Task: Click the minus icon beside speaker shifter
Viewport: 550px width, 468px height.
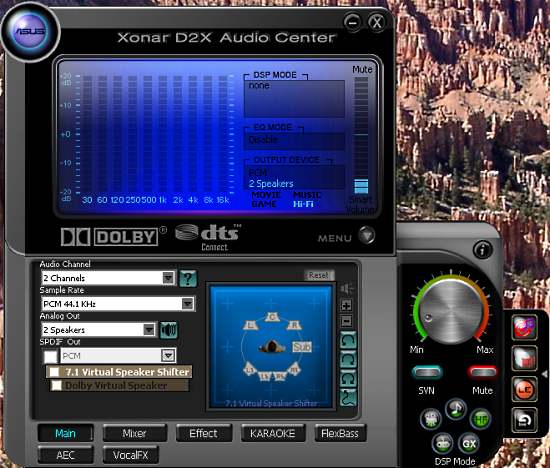Action: click(347, 321)
